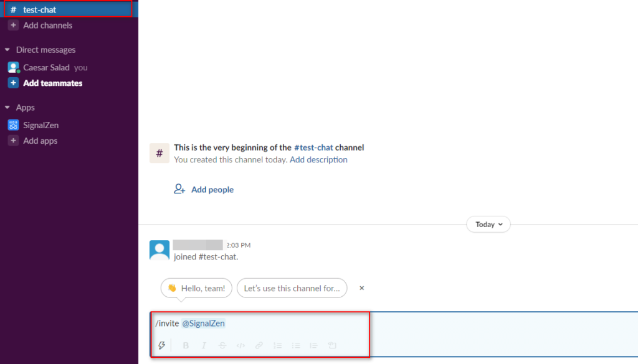Choose the Let's use this channel for suggestion
Screen dimensions: 638x364
(x=292, y=288)
